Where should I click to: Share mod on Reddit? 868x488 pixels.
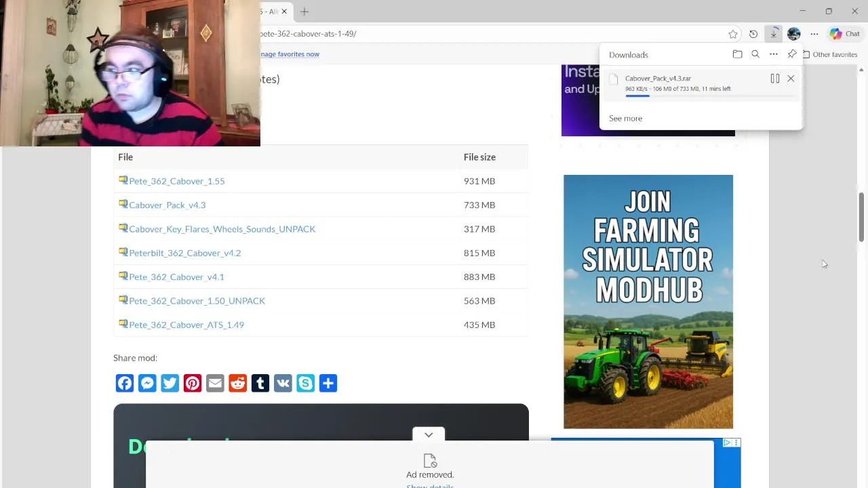click(237, 384)
